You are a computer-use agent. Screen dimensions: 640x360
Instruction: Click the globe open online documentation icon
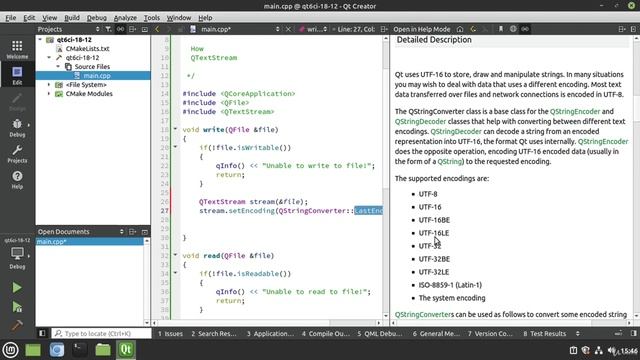pos(513,29)
